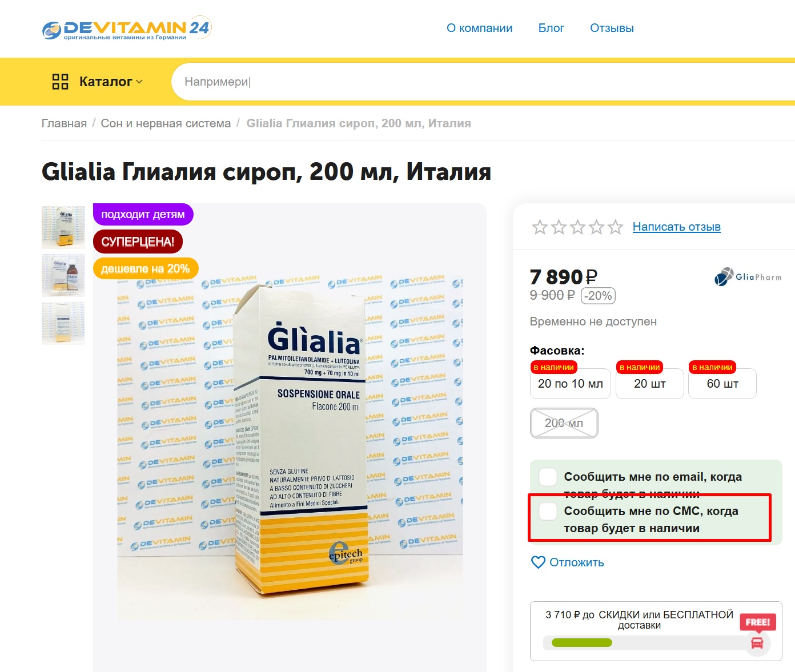Select the 20 по 10 мл packaging
The height and width of the screenshot is (672, 795).
pos(571,384)
